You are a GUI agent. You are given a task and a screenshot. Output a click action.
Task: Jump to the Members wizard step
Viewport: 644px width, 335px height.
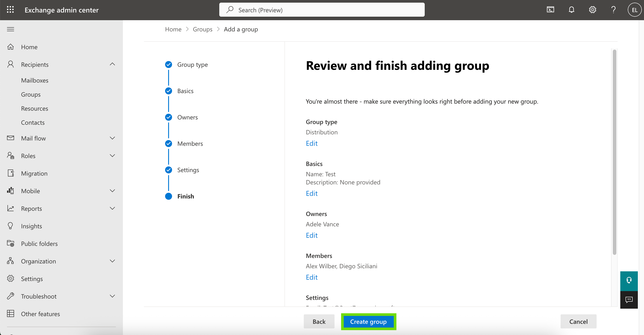(x=190, y=144)
